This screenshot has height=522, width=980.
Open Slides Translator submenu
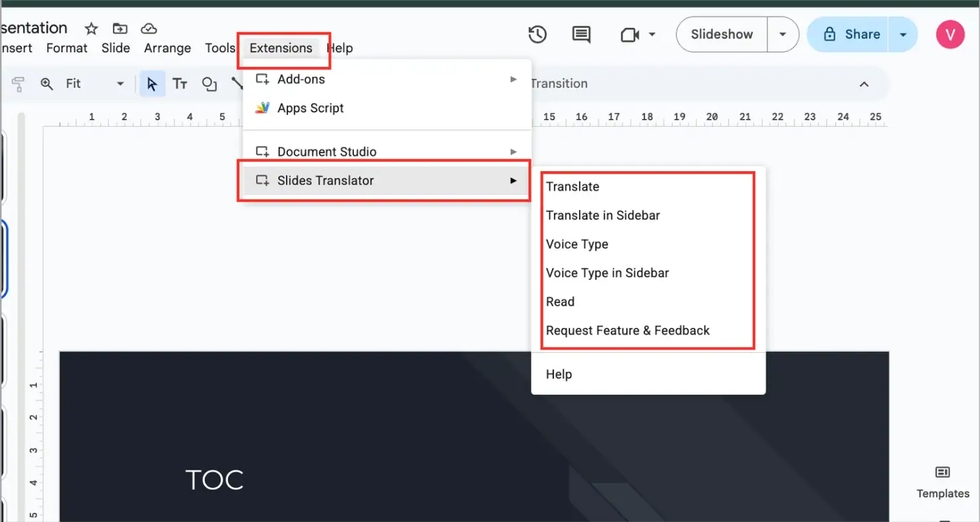coord(386,180)
